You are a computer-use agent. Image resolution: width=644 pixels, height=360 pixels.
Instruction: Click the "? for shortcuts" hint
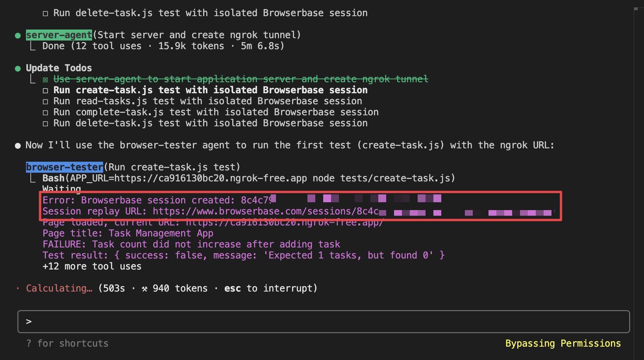click(67, 343)
